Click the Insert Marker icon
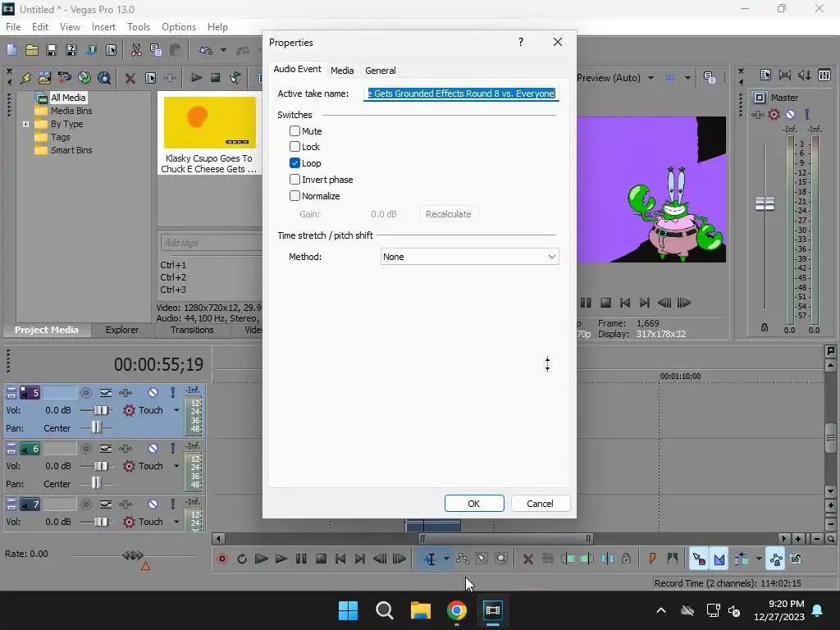Screen dimensions: 840x630 click(x=652, y=559)
